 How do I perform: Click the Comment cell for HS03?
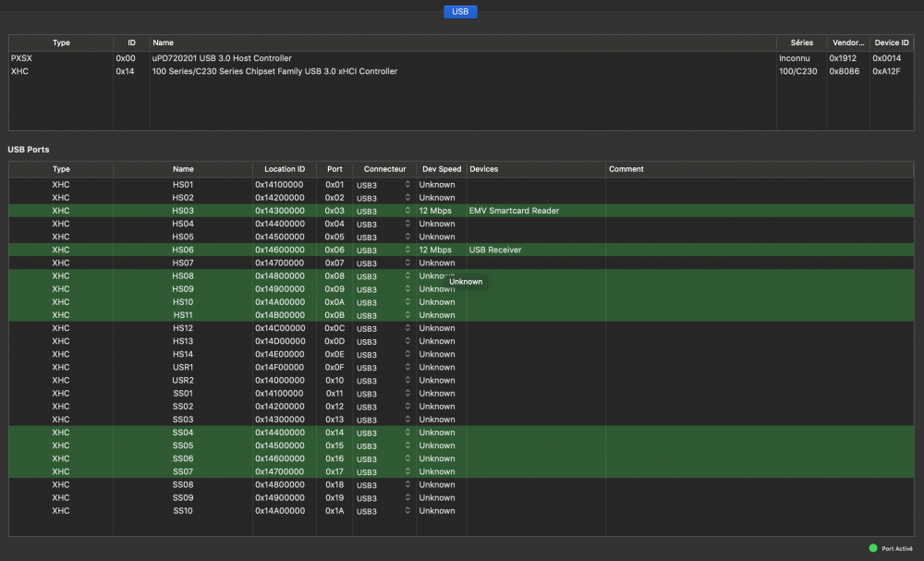point(758,211)
